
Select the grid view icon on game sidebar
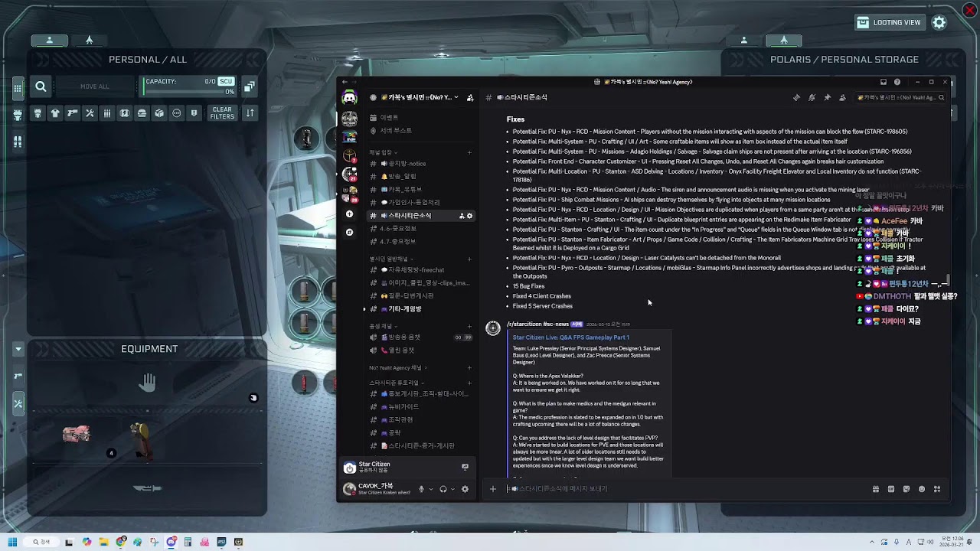coord(18,87)
